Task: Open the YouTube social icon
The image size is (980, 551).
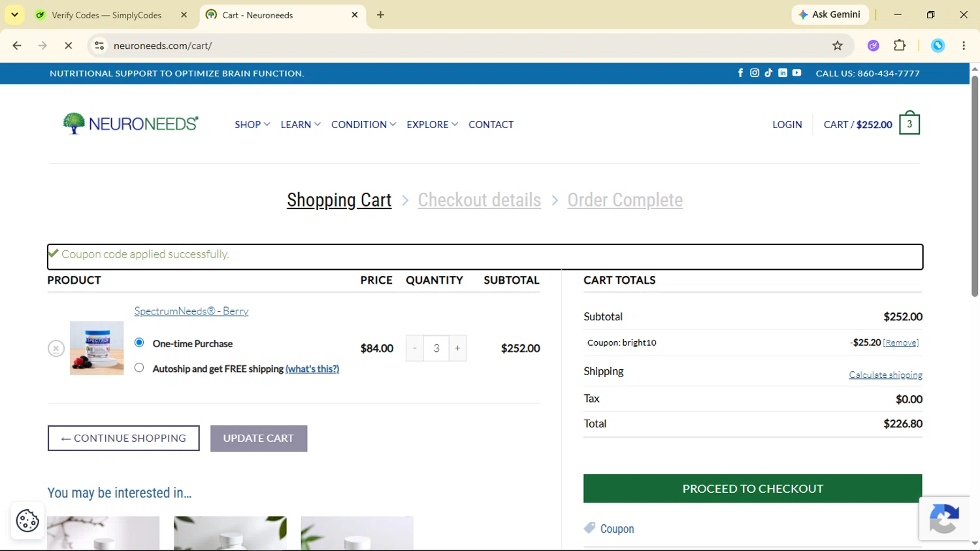Action: [x=797, y=73]
